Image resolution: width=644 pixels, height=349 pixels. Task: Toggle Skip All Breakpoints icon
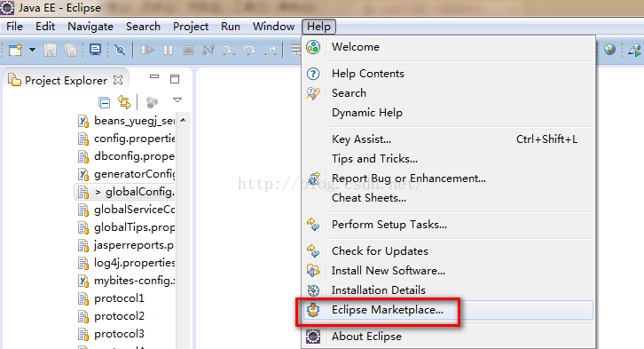[x=120, y=50]
